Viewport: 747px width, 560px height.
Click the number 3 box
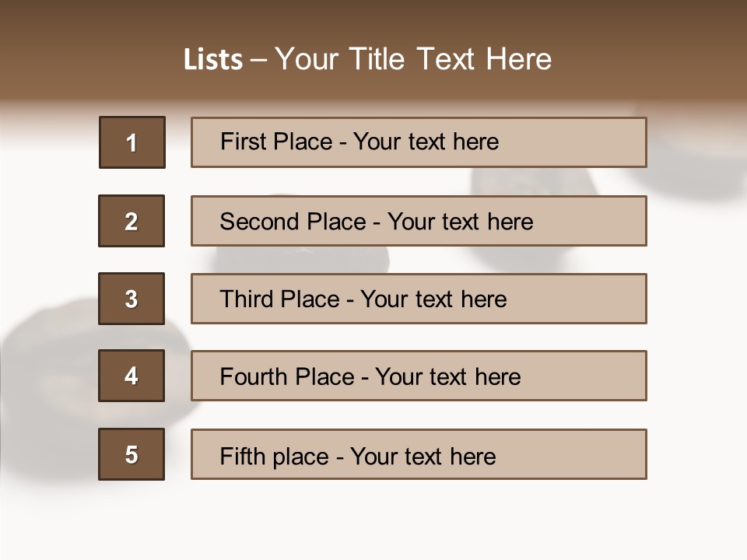click(x=132, y=299)
